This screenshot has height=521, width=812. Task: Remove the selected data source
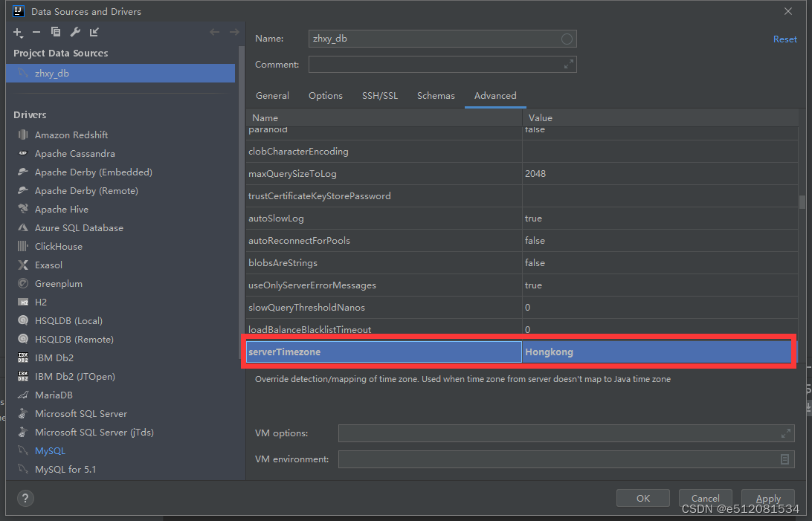[x=37, y=32]
